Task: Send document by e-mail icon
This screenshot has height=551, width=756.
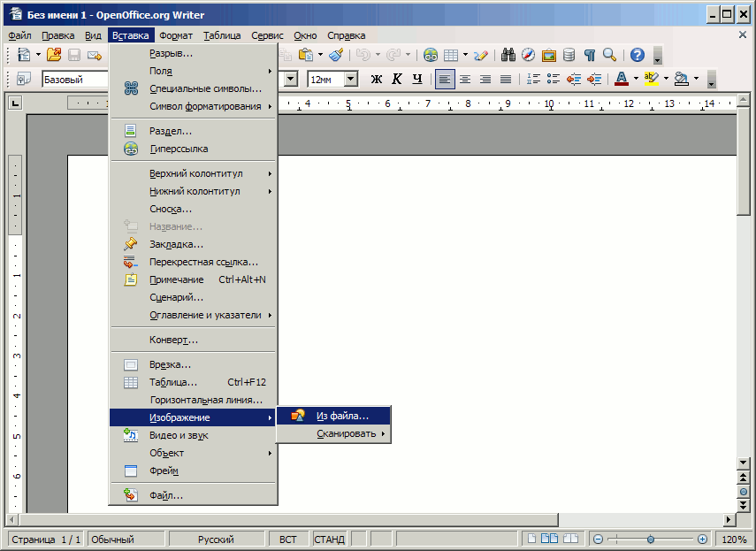Action: [x=95, y=56]
